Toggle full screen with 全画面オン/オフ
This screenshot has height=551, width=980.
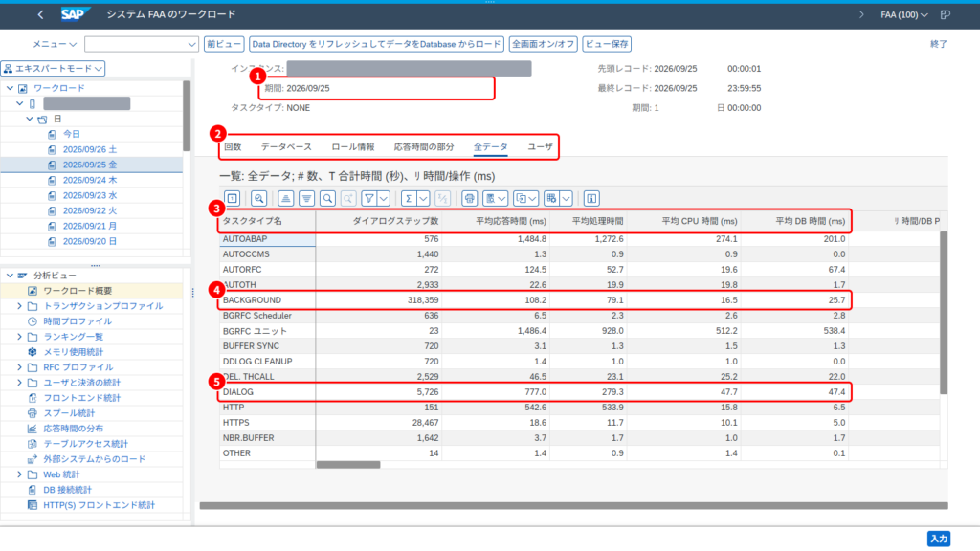pos(544,44)
